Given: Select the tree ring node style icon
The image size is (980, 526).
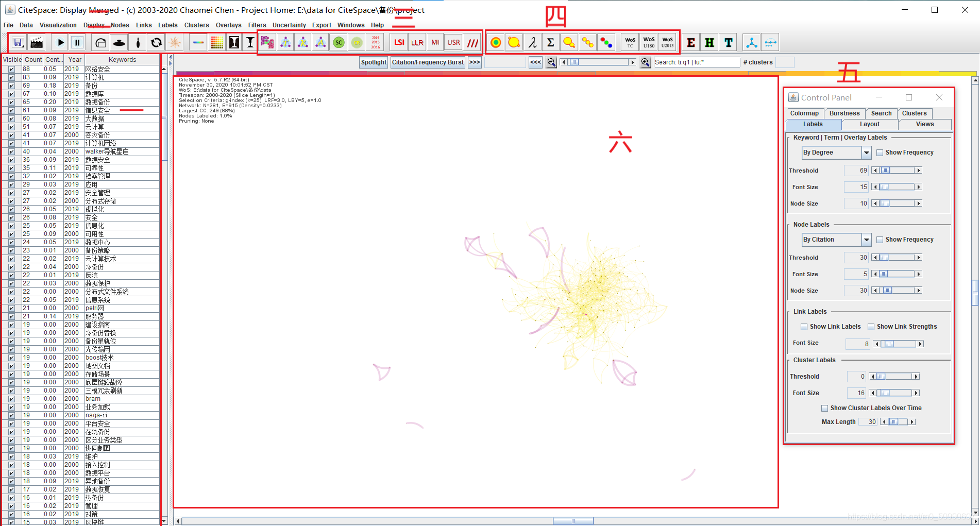Looking at the screenshot, I should (496, 43).
